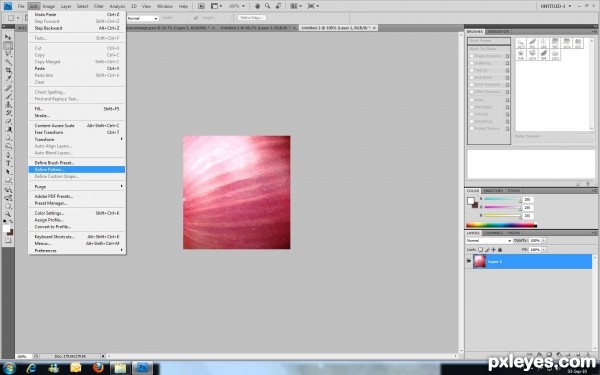Open the zoom level dropdown
This screenshot has width=600, height=375.
pyautogui.click(x=237, y=6)
